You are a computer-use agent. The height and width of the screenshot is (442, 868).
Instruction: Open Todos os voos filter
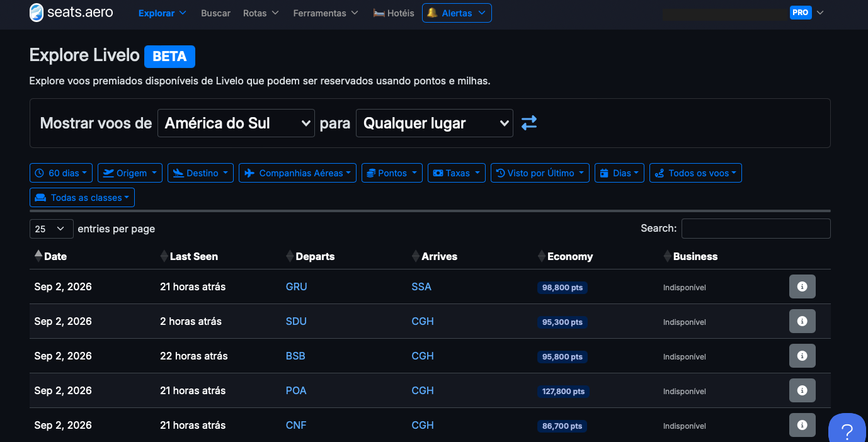tap(695, 173)
